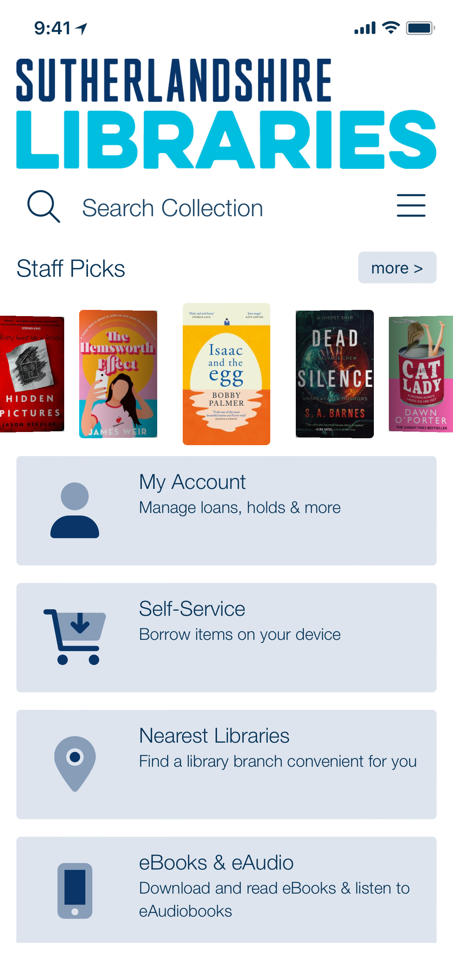
Task: Tap the Nearest Libraries map pin icon
Action: [x=75, y=763]
